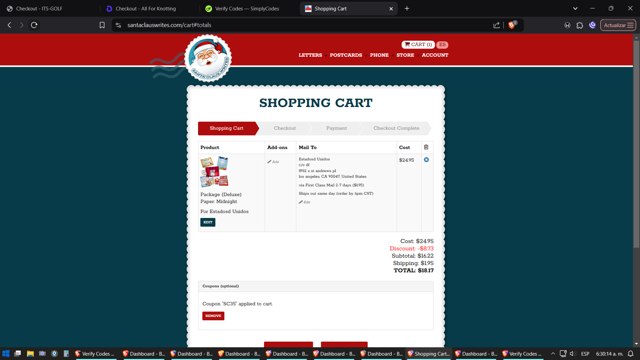This screenshot has height=360, width=640.
Task: Remove the Deluxe Package item with blue X icon
Action: pos(426,160)
